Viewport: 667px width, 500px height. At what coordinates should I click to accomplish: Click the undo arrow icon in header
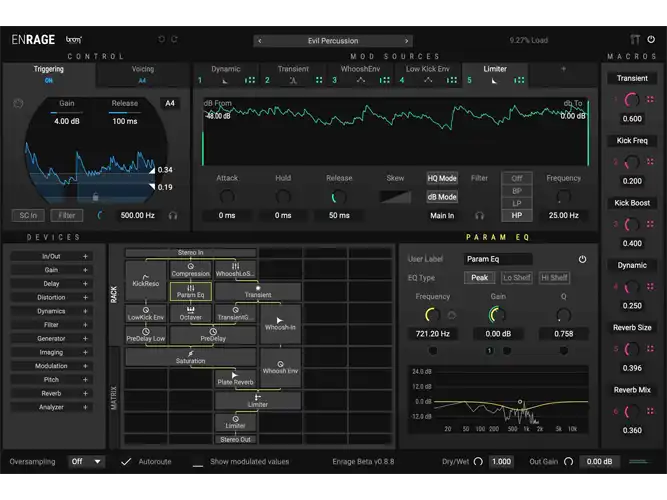click(162, 39)
